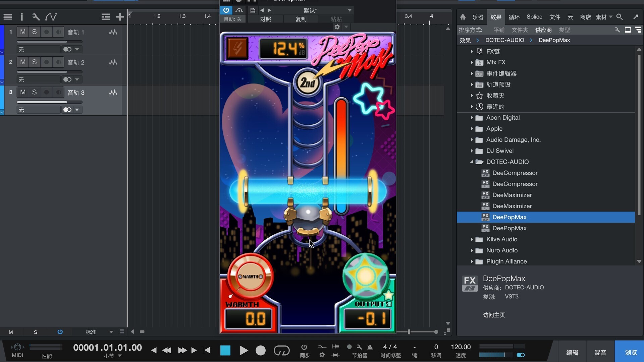Image resolution: width=644 pixels, height=362 pixels.
Task: Click the plugin preset file icon
Action: point(253,10)
